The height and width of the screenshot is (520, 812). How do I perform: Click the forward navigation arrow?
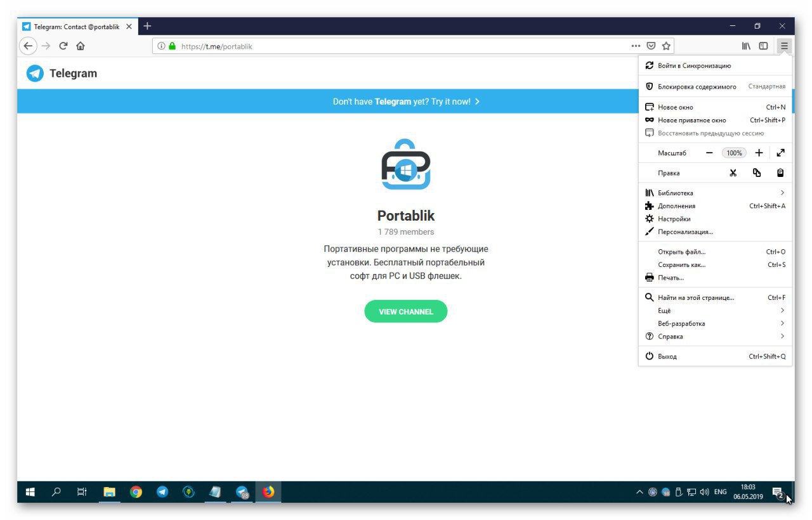46,46
